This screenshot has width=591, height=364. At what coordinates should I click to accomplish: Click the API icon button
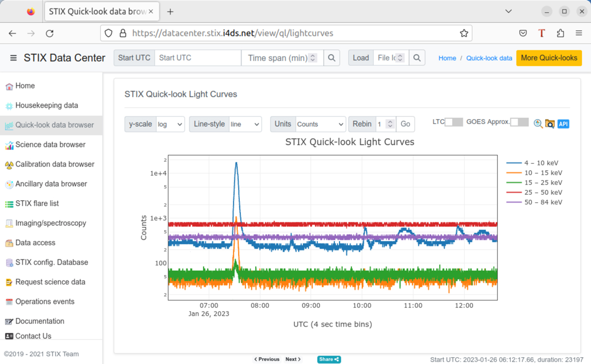(x=563, y=124)
